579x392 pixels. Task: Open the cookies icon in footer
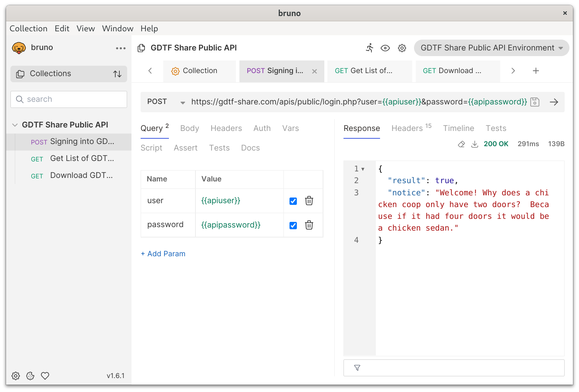click(30, 376)
